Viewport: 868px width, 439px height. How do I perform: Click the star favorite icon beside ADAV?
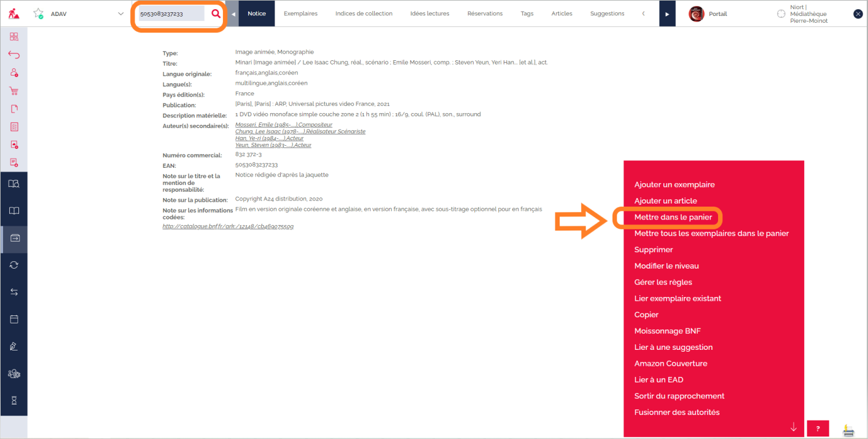[x=38, y=14]
